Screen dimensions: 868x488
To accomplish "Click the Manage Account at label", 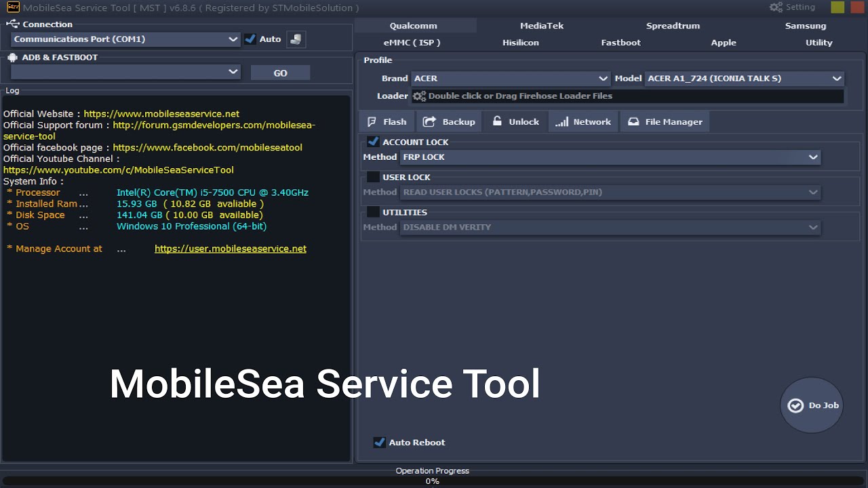I will pyautogui.click(x=58, y=249).
